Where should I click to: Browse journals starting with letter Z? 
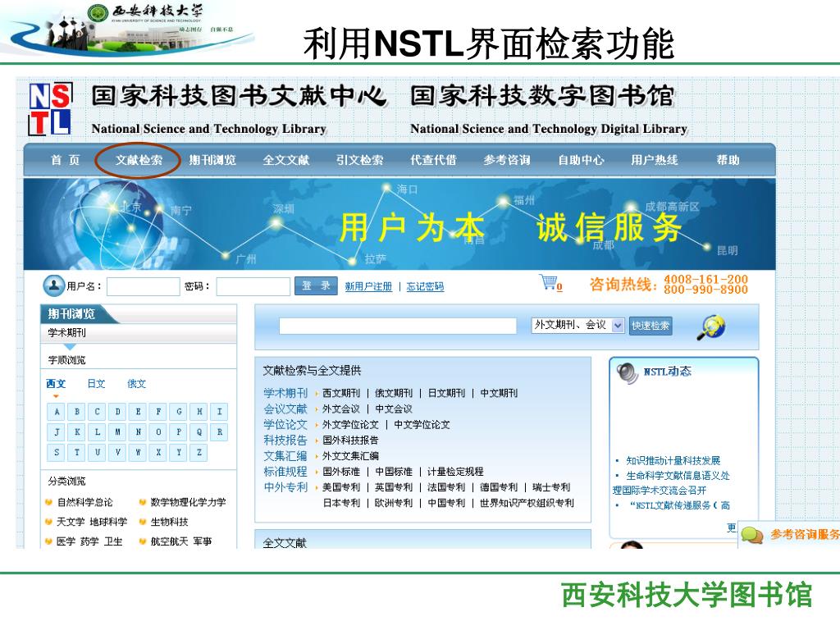click(x=199, y=453)
